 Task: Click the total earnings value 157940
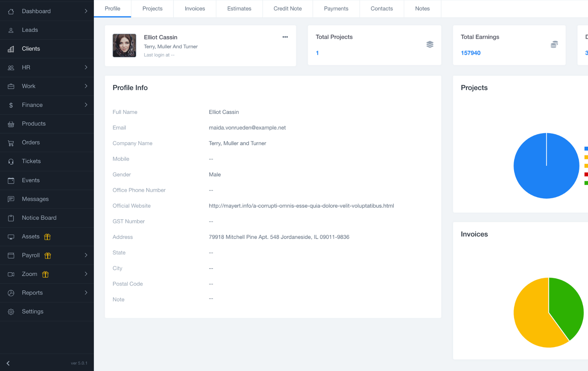(x=470, y=53)
